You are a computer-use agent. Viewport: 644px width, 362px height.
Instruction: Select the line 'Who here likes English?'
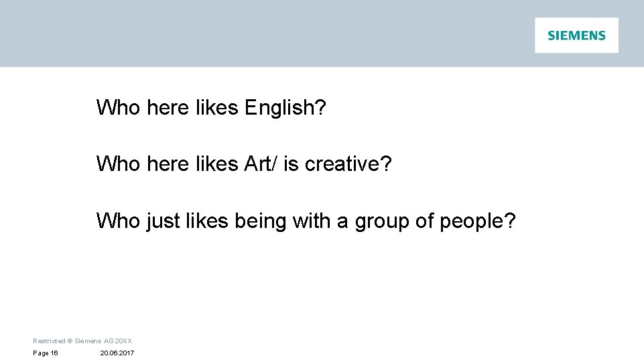pyautogui.click(x=211, y=108)
